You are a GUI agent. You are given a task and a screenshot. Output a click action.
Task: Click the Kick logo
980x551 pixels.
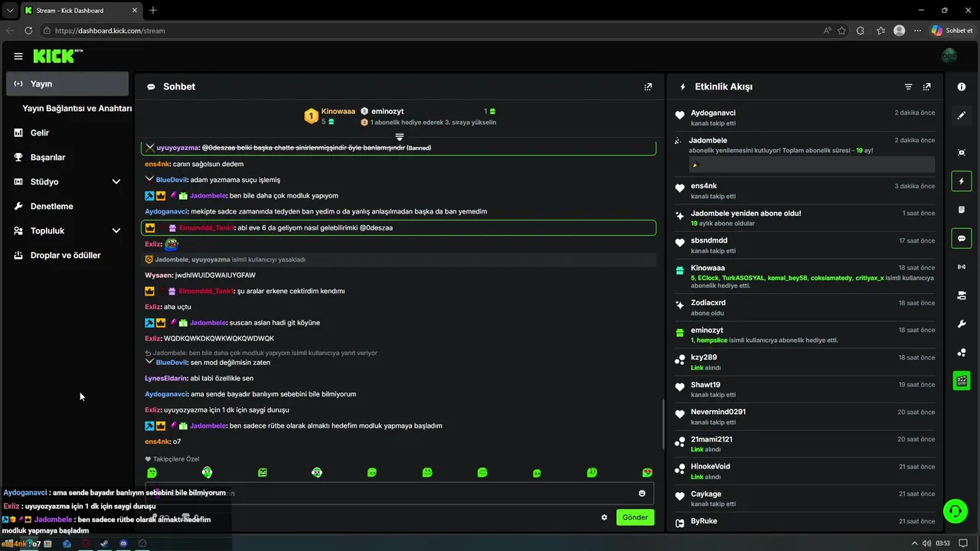[x=57, y=56]
